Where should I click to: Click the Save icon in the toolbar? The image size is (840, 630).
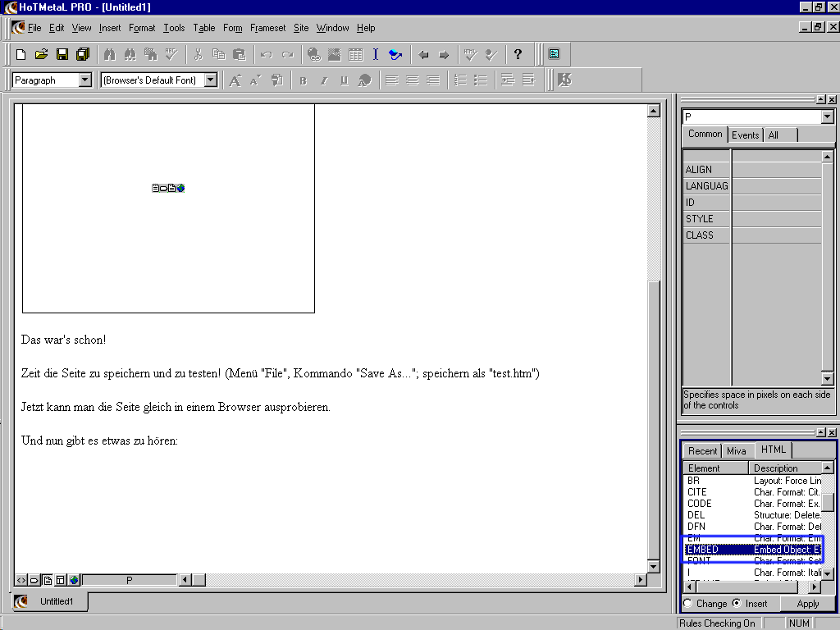point(62,55)
